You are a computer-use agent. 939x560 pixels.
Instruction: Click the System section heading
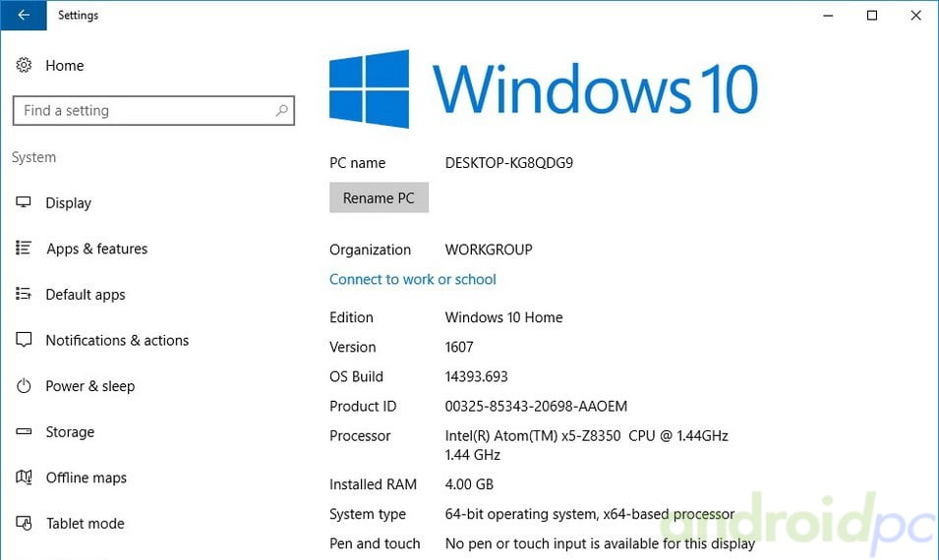click(34, 157)
